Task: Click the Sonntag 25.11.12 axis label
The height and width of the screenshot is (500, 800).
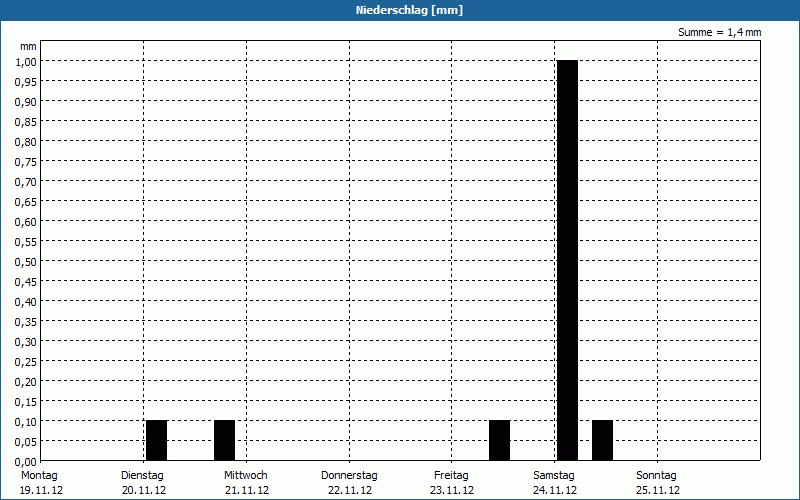Action: (657, 483)
